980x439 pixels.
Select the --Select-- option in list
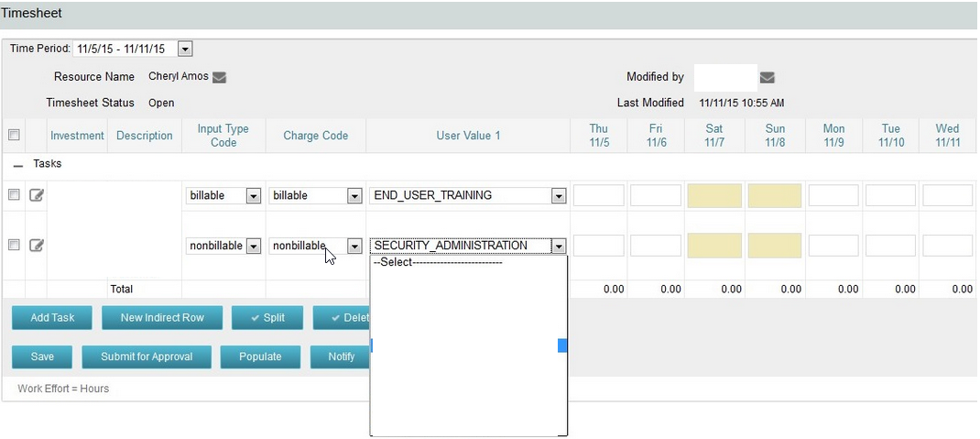tap(440, 262)
